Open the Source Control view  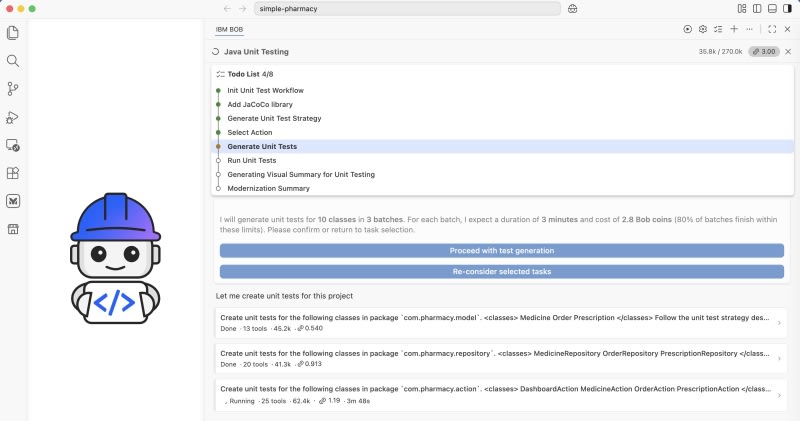[13, 89]
